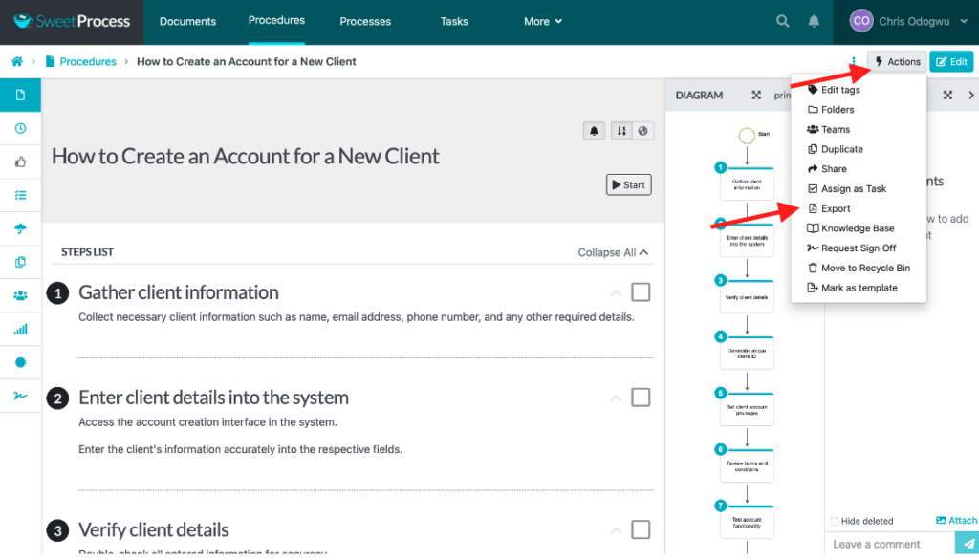
Task: Open Chris Odogwu account dropdown
Action: pos(908,21)
